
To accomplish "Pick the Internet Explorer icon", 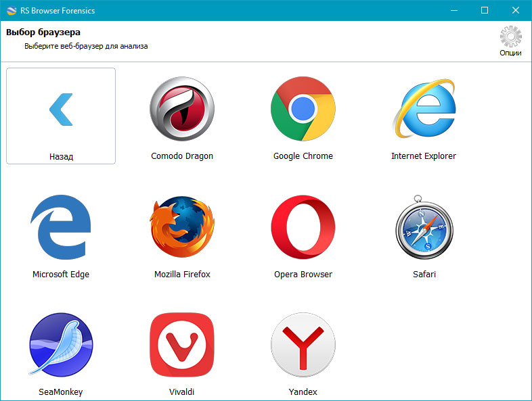I will click(x=424, y=108).
